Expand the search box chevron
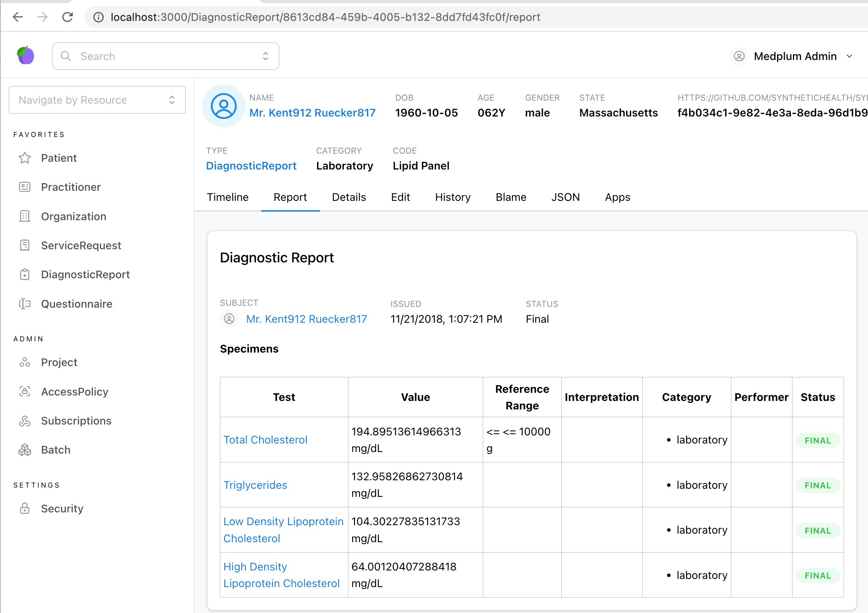The height and width of the screenshot is (613, 868). point(266,56)
